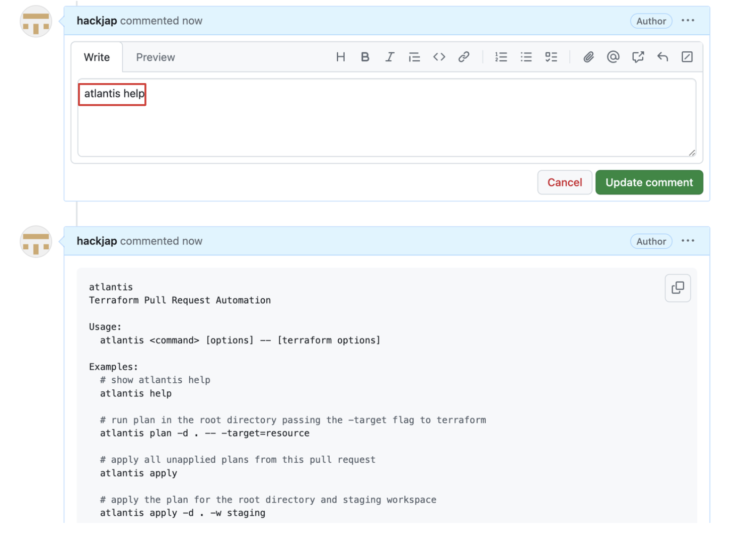756x554 pixels.
Task: Click the 'Terraform Pull Request Automation' line
Action: (x=180, y=300)
